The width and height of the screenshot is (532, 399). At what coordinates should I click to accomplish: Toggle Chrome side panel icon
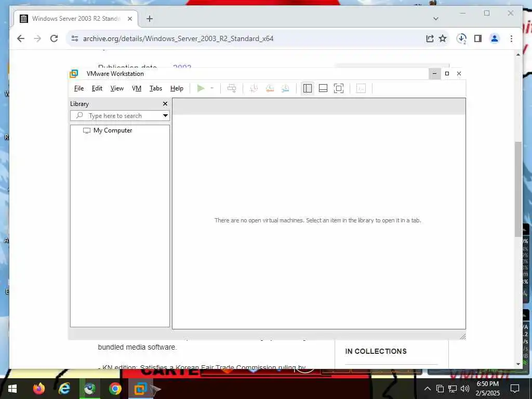[x=478, y=38]
